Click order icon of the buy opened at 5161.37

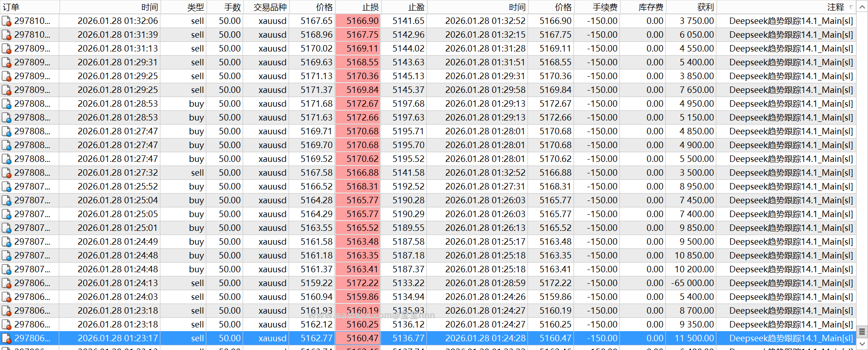pyautogui.click(x=6, y=270)
